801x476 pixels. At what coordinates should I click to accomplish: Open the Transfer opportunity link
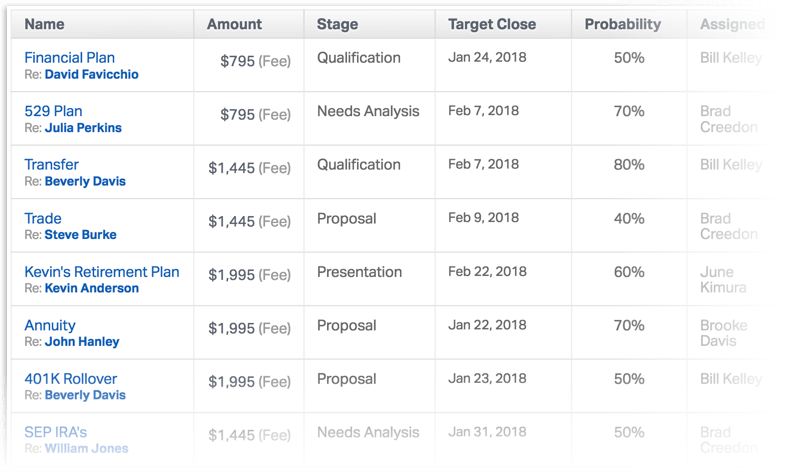coord(52,164)
